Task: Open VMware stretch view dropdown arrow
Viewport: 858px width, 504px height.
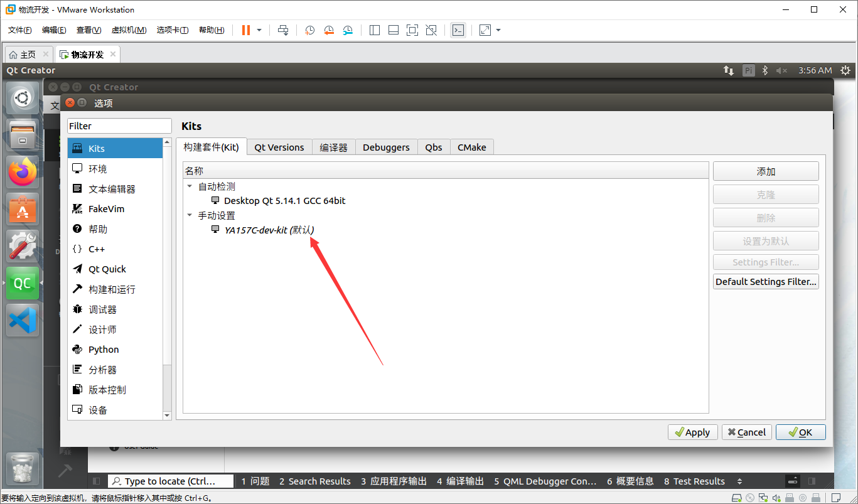Action: pyautogui.click(x=498, y=30)
